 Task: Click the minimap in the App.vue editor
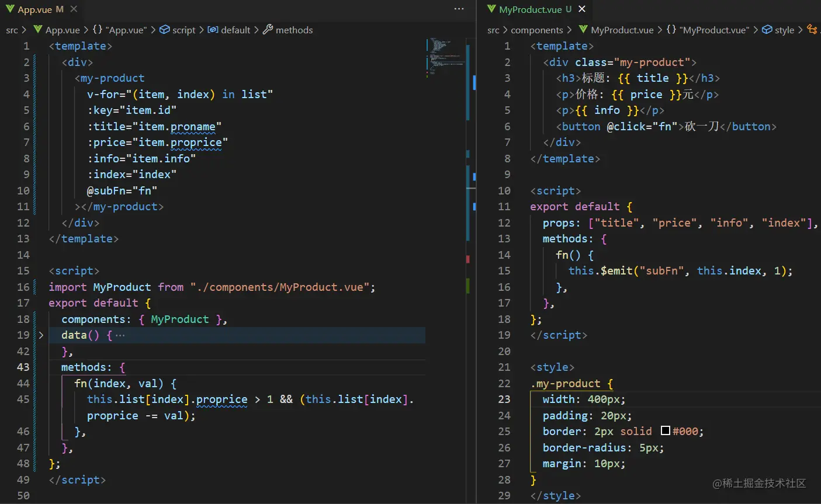445,58
